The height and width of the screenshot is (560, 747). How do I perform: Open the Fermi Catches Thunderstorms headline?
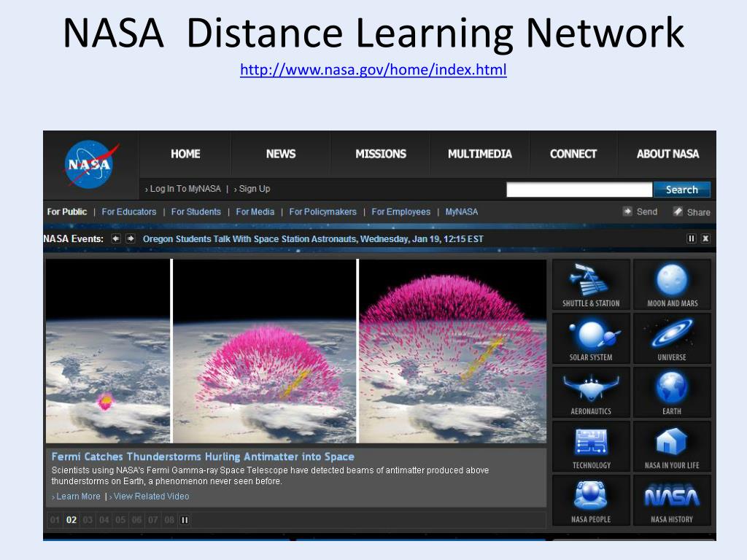coord(203,456)
